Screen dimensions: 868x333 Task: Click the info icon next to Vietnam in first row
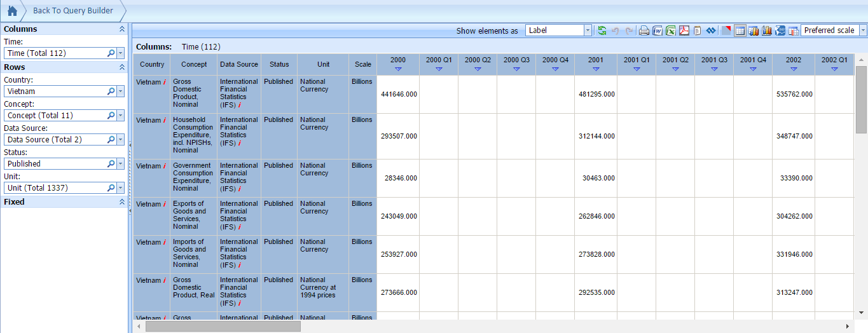(165, 82)
